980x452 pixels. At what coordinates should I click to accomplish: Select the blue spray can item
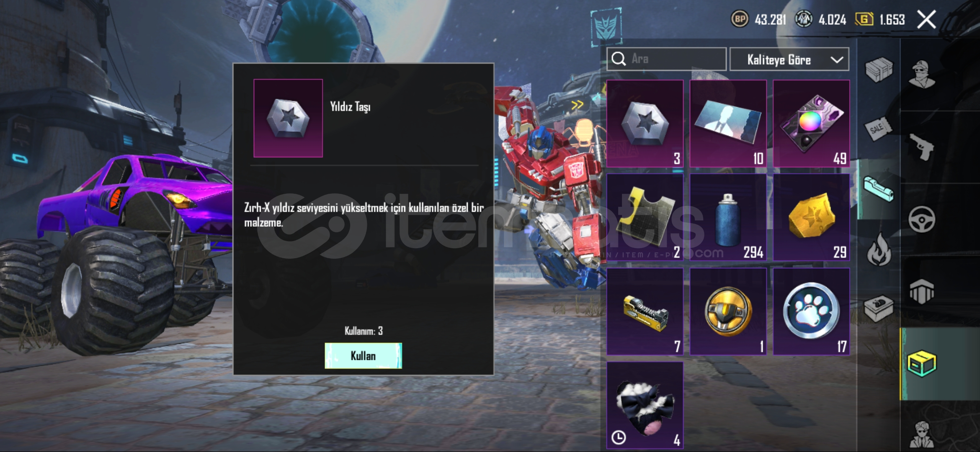(x=728, y=218)
